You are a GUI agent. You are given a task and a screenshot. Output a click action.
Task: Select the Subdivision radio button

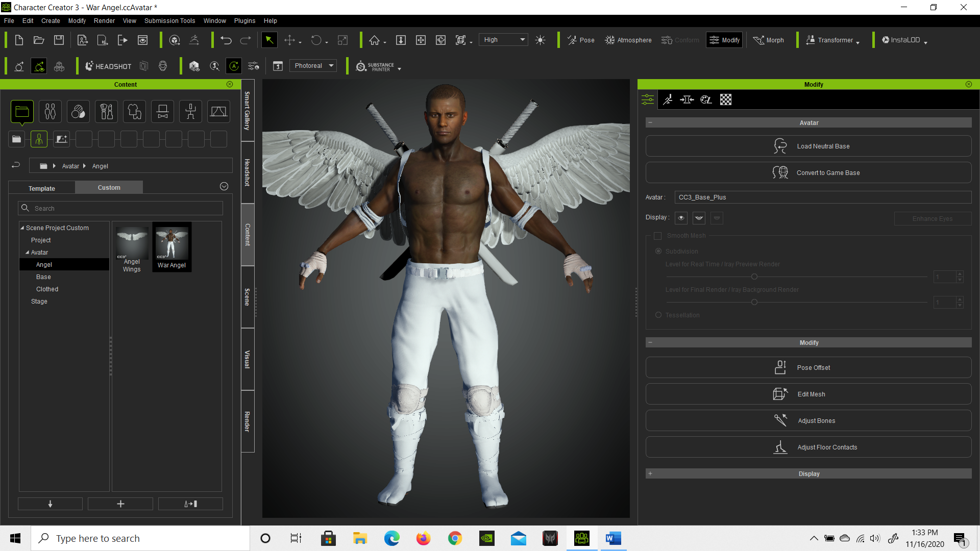click(x=658, y=252)
